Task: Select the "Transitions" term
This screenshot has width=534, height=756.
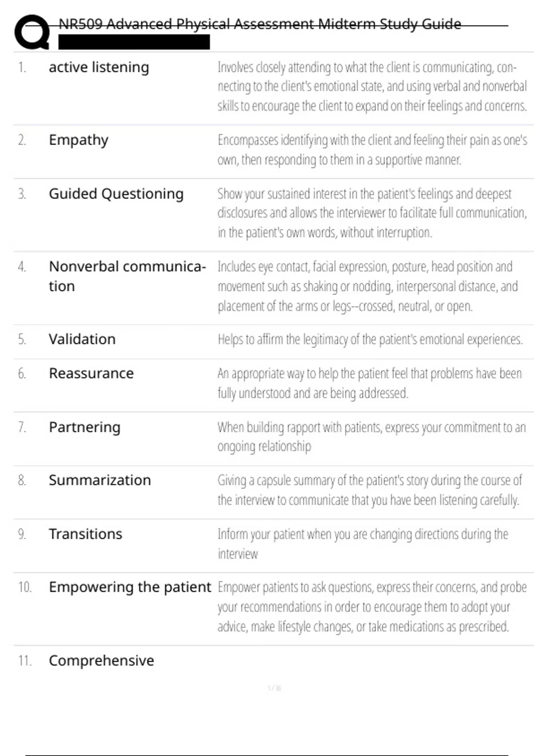Action: pyautogui.click(x=85, y=534)
